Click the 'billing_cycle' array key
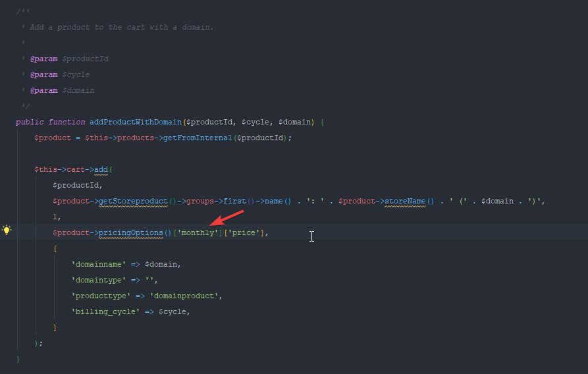This screenshot has width=588, height=374. (105, 311)
